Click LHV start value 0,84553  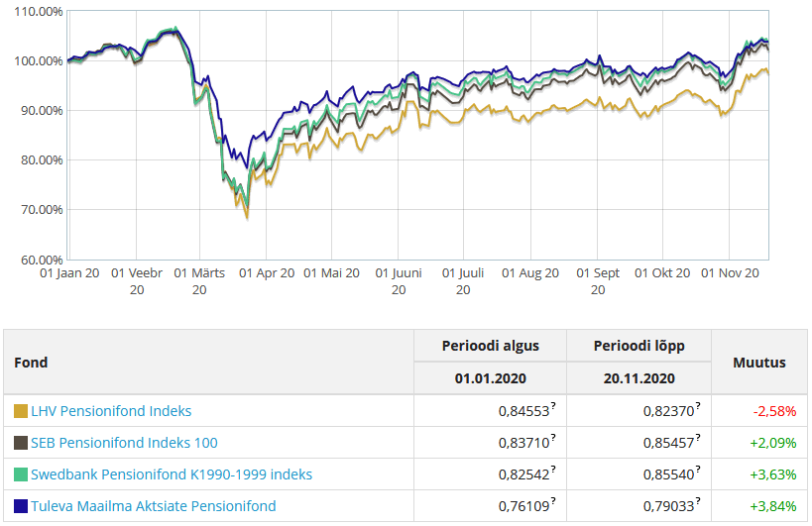pos(523,411)
